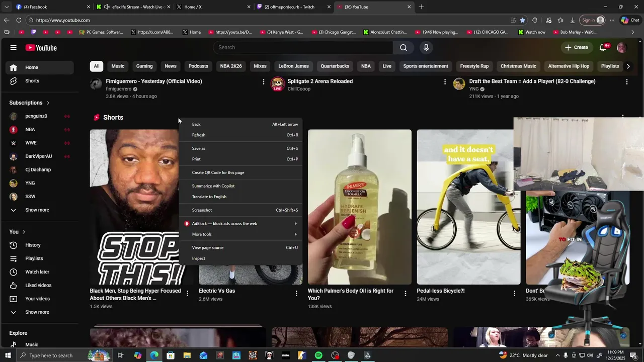Favorite this page with star icon
The height and width of the screenshot is (362, 644).
[x=522, y=20]
